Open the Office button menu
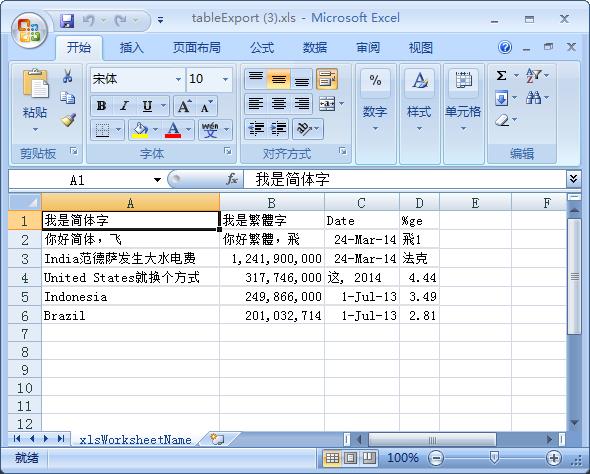 point(29,31)
